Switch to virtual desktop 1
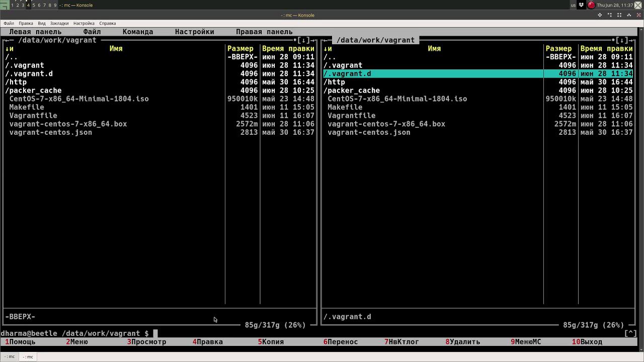The width and height of the screenshot is (644, 362). (x=12, y=5)
